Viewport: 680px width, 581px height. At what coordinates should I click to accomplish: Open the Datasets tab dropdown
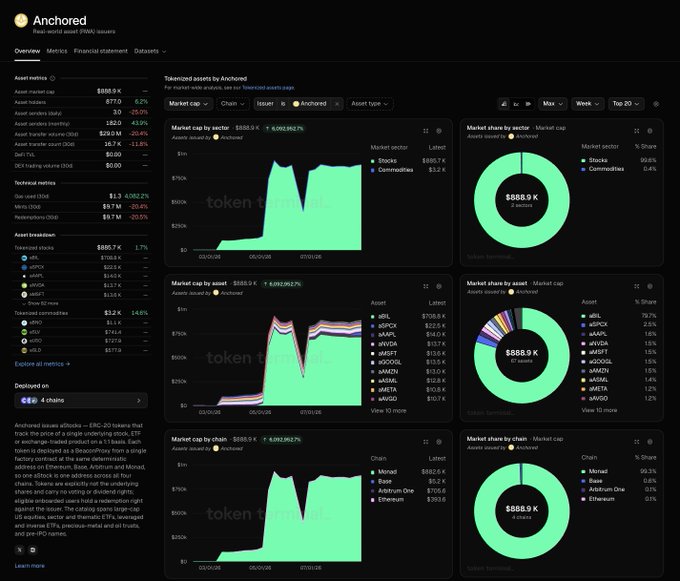[150, 51]
